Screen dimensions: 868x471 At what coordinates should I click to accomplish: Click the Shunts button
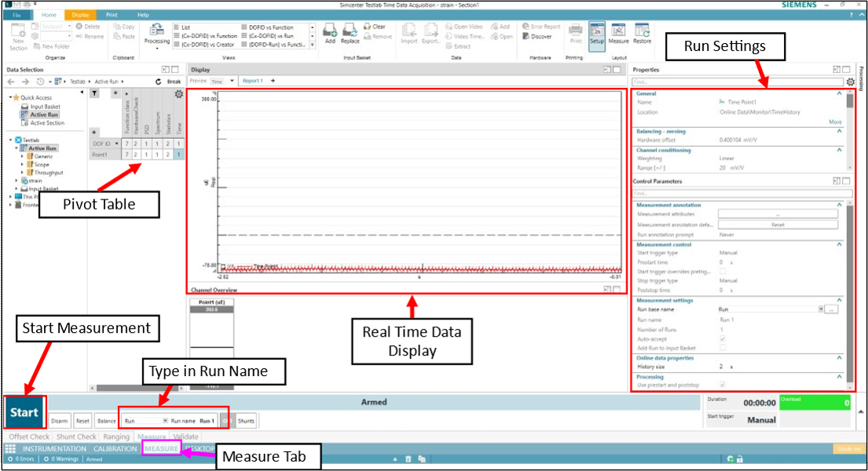coord(246,421)
